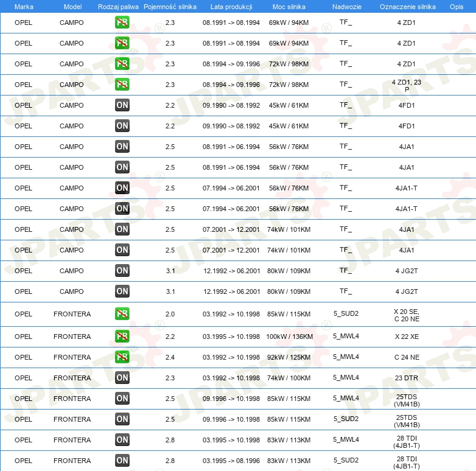Viewport: 476px width, 471px height.
Task: Click engine capacity '2.4'
Action: click(x=170, y=357)
